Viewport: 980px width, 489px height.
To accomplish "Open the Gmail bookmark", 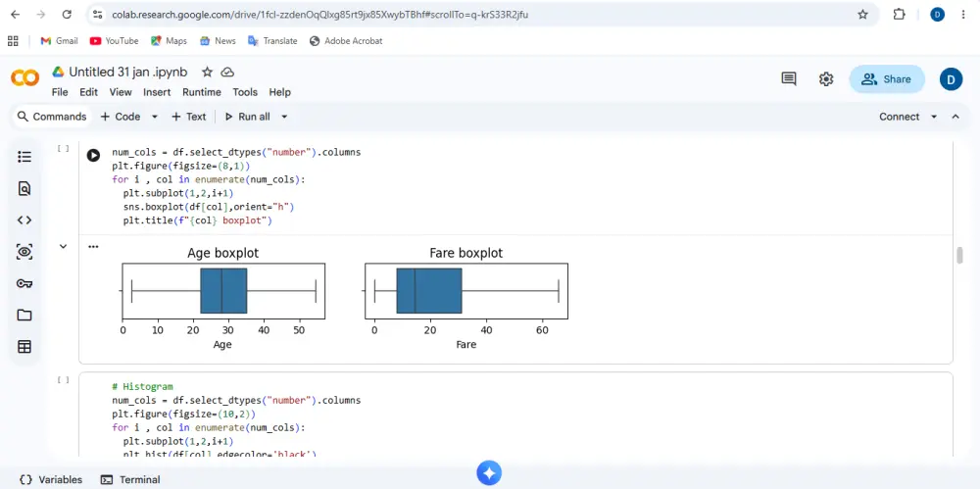I will click(59, 40).
